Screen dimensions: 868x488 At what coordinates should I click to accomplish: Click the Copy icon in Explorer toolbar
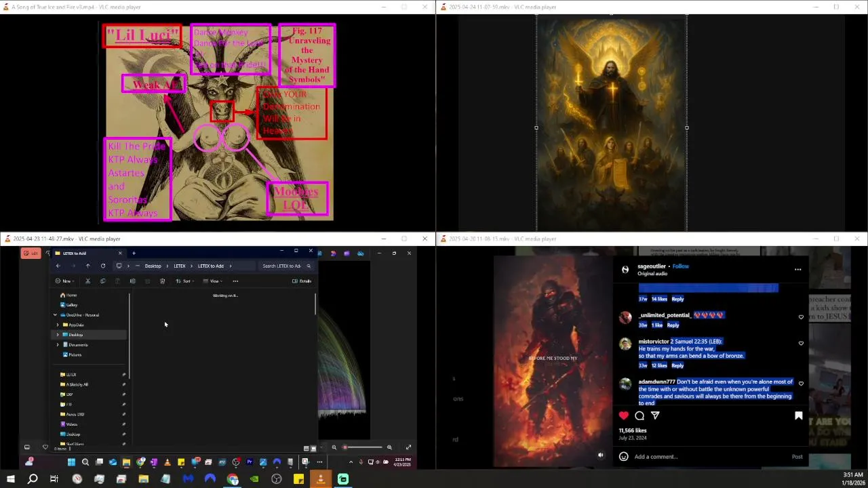click(102, 281)
